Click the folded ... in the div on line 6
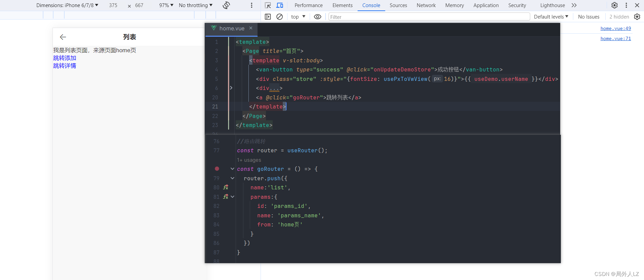 (x=274, y=88)
